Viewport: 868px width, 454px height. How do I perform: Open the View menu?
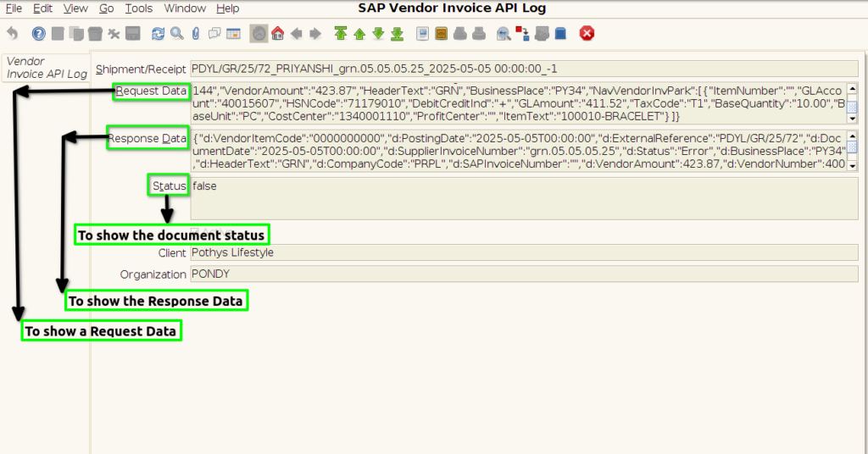tap(75, 8)
